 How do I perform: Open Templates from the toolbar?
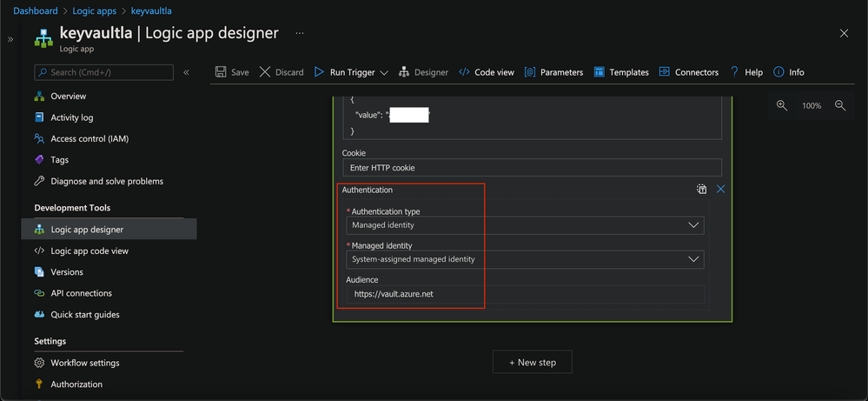pos(621,72)
